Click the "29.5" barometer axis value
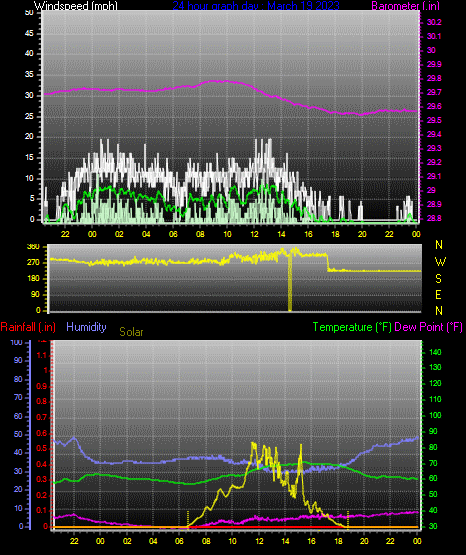This screenshot has width=466, height=555. (x=434, y=120)
